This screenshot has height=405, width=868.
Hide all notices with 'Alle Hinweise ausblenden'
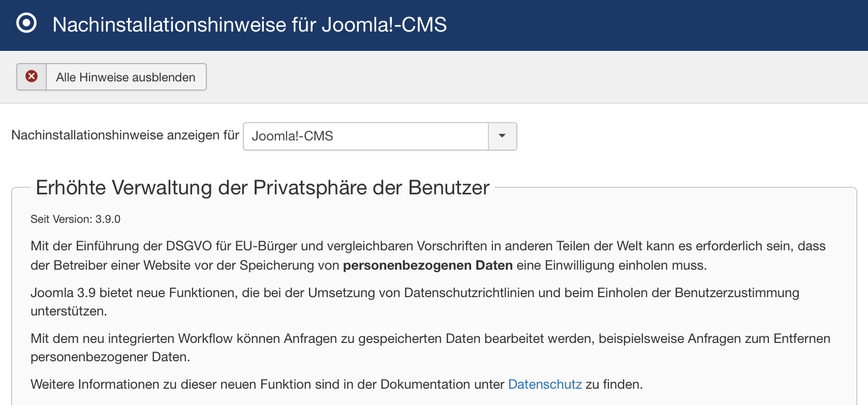pos(111,77)
